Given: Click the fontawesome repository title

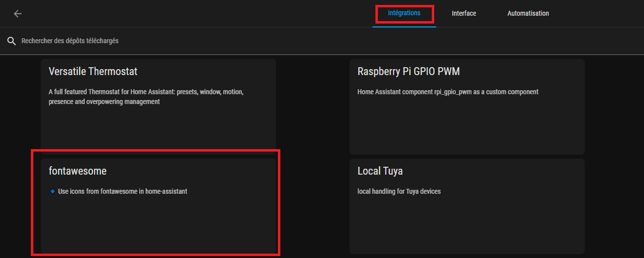Looking at the screenshot, I should pyautogui.click(x=77, y=171).
